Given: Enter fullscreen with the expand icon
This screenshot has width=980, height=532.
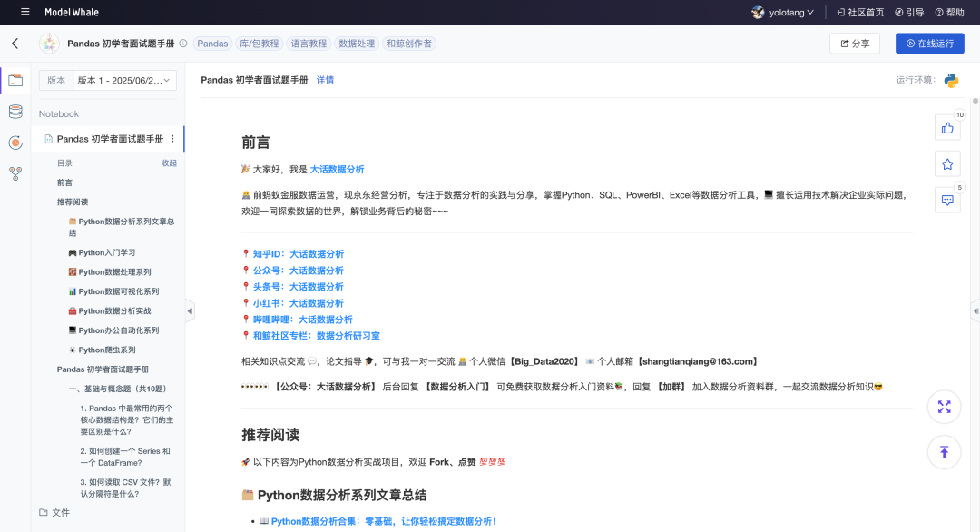Looking at the screenshot, I should point(945,407).
